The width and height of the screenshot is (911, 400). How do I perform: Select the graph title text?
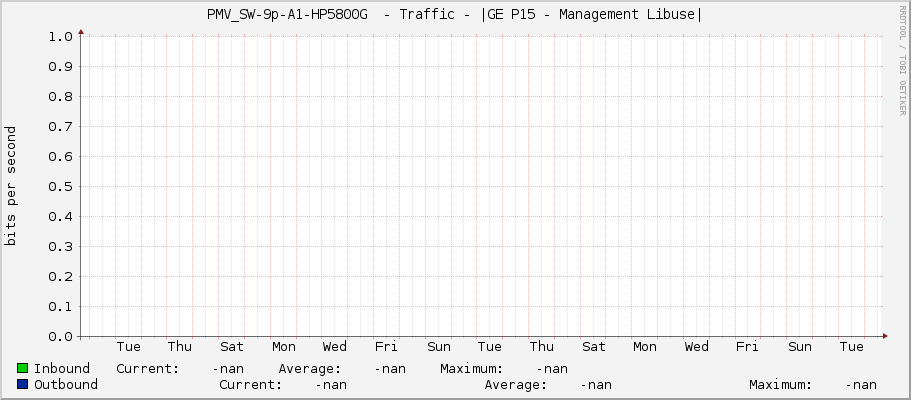pyautogui.click(x=454, y=15)
